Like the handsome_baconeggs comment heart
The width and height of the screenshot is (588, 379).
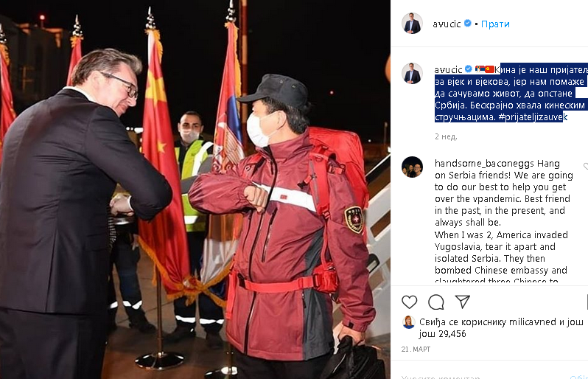point(586,166)
